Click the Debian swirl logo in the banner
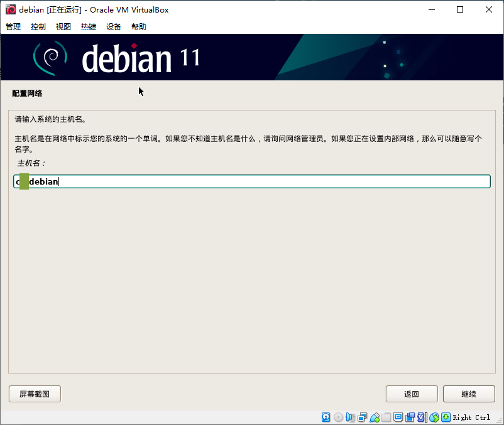The height and width of the screenshot is (425, 504). click(x=50, y=58)
